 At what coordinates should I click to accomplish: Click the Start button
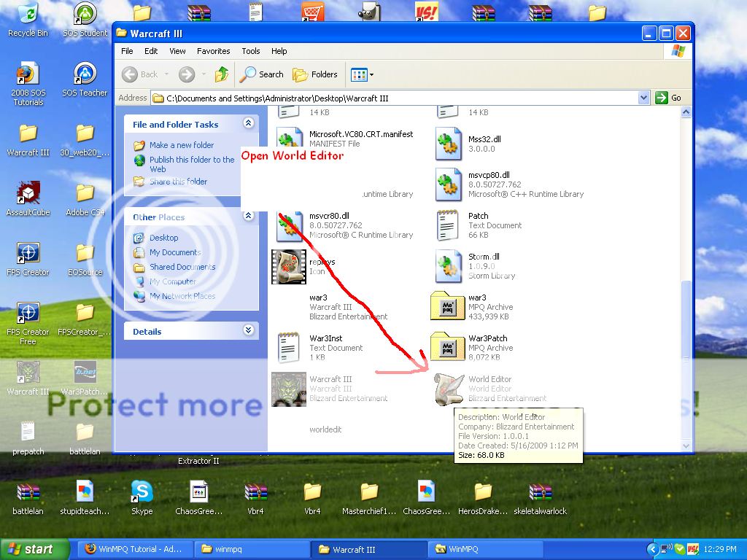[35, 549]
